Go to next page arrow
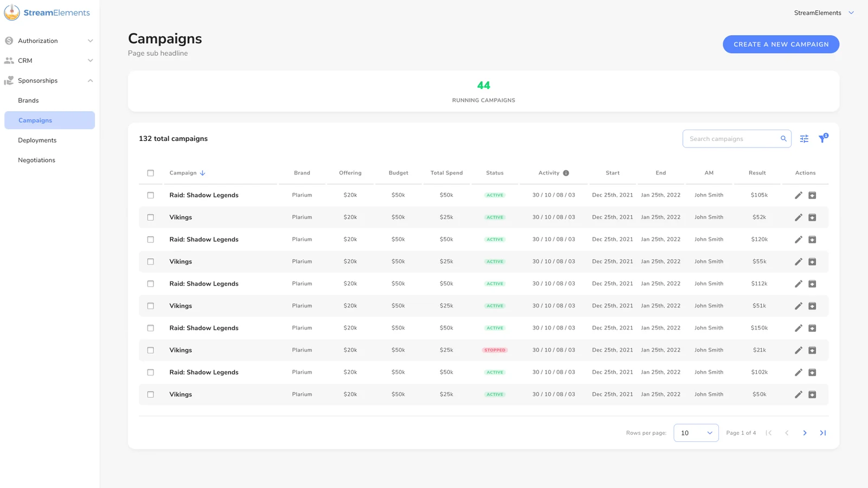 click(x=805, y=433)
